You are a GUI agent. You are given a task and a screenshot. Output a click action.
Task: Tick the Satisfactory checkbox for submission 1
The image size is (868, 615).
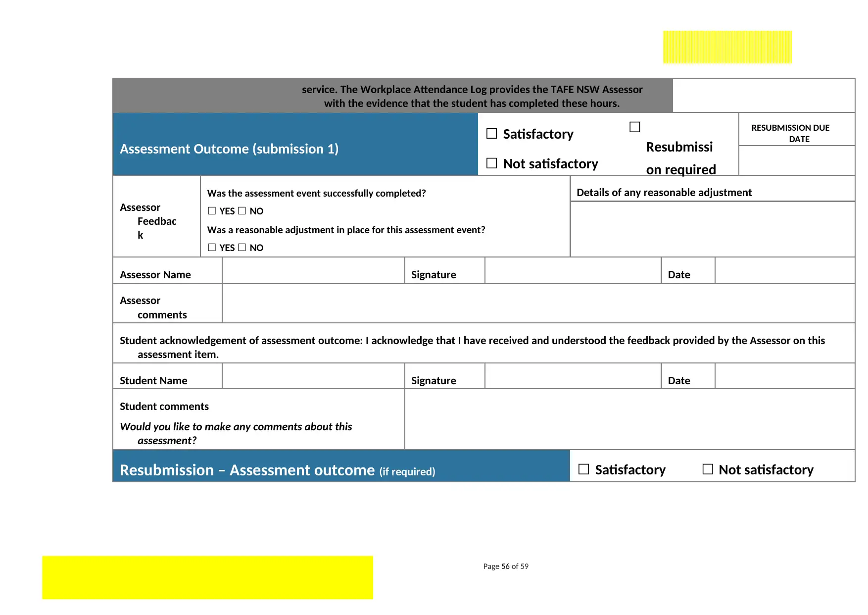(x=491, y=134)
